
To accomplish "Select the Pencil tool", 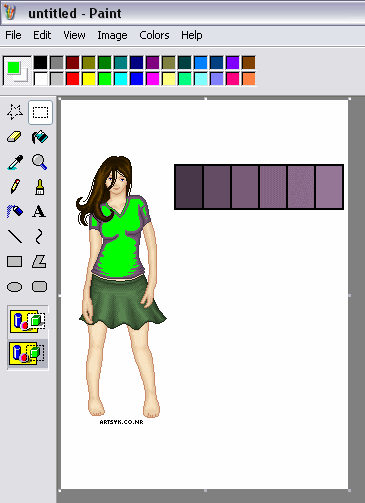I will 15,187.
